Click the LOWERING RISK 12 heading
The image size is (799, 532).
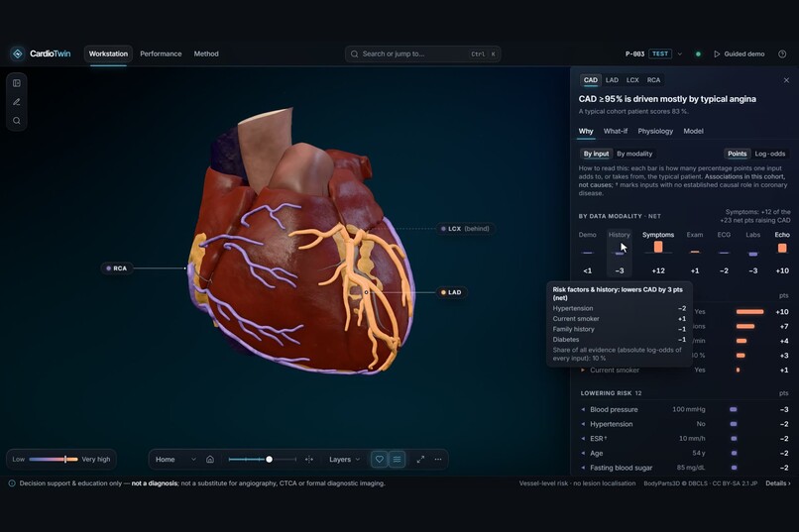611,393
